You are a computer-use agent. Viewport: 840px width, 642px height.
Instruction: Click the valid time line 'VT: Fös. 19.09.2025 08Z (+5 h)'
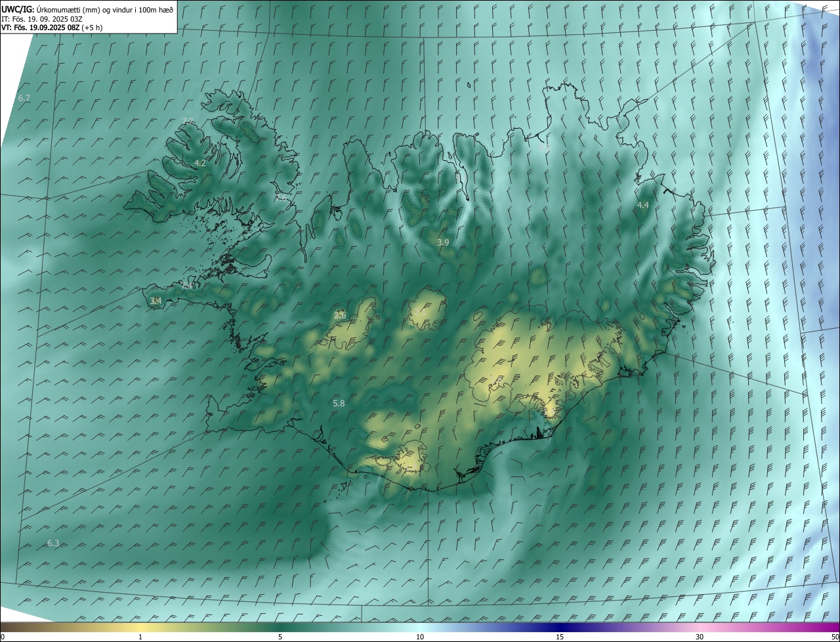[x=52, y=28]
